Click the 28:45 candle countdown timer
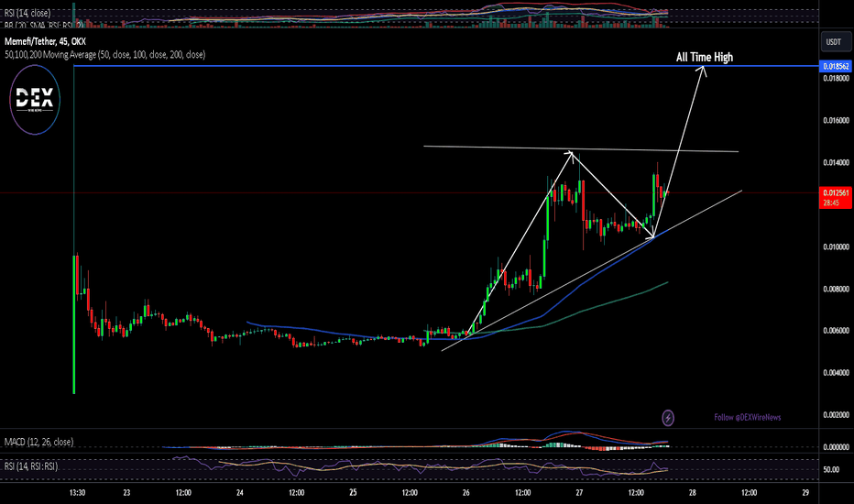This screenshot has width=854, height=504. [x=831, y=203]
